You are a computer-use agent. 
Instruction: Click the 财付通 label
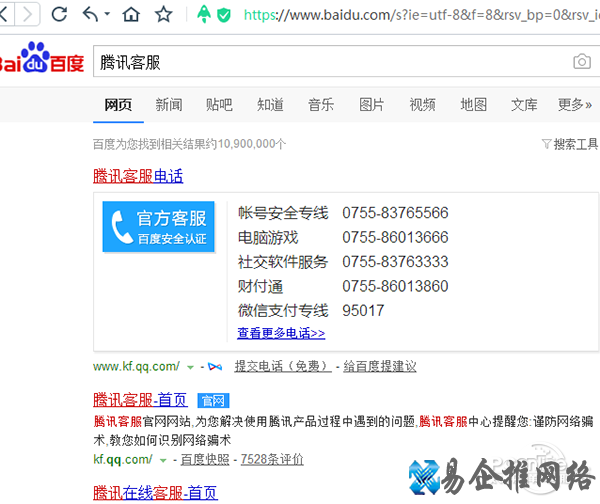260,286
